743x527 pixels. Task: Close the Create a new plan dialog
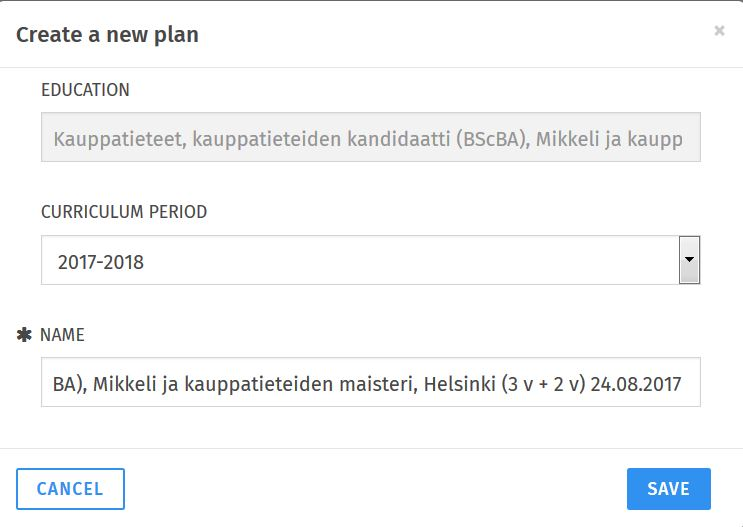click(719, 31)
